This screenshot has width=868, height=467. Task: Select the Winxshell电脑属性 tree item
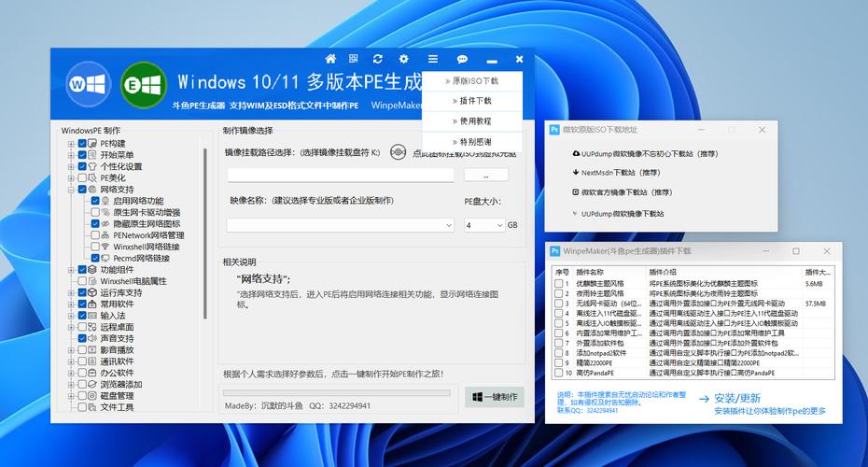point(133,281)
